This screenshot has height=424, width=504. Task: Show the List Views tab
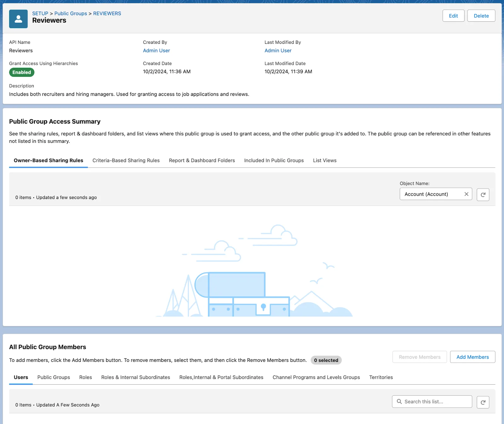pyautogui.click(x=325, y=160)
